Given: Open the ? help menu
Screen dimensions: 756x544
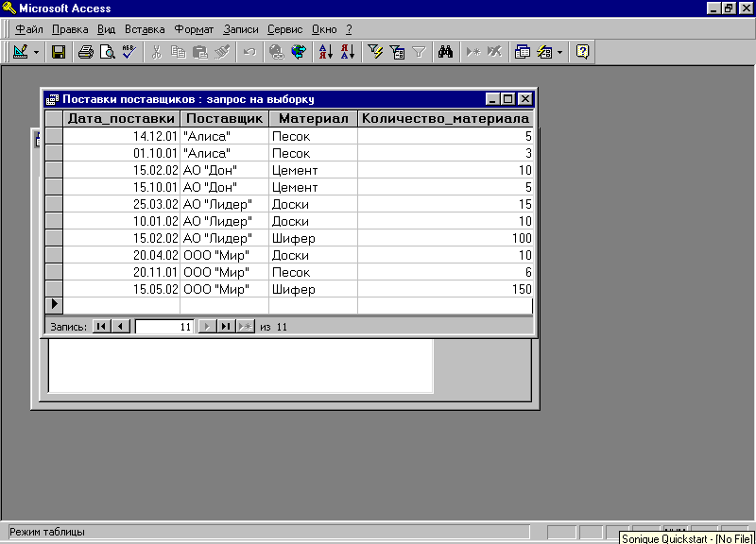Looking at the screenshot, I should [349, 29].
